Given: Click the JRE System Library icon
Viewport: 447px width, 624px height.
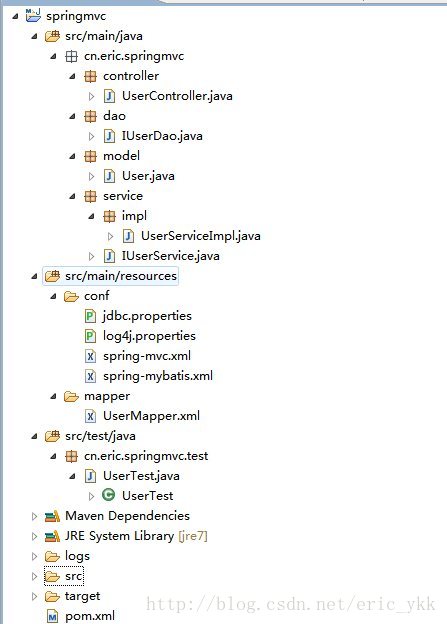Looking at the screenshot, I should point(52,536).
